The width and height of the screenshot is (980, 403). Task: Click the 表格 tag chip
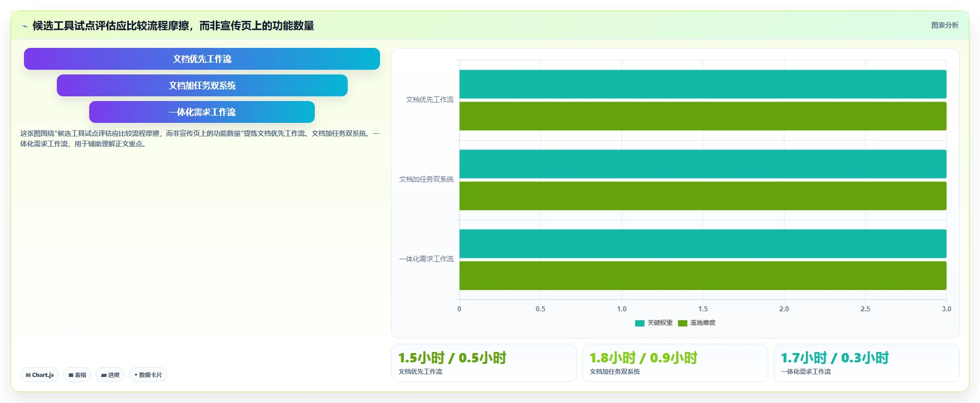click(77, 375)
